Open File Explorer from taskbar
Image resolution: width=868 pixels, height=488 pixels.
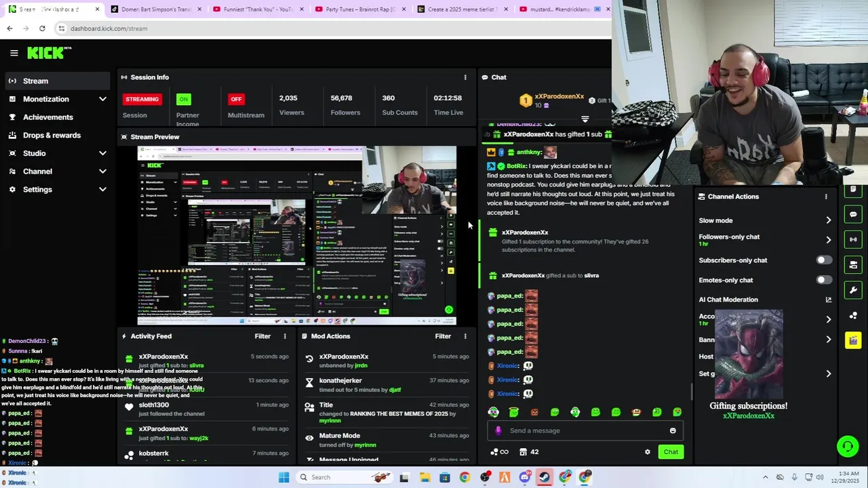point(425,477)
